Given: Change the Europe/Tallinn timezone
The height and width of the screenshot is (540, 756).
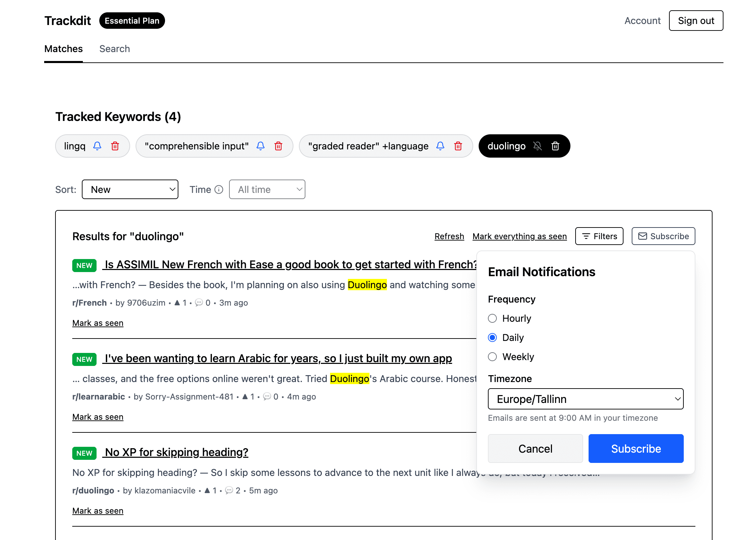Looking at the screenshot, I should click(x=585, y=399).
